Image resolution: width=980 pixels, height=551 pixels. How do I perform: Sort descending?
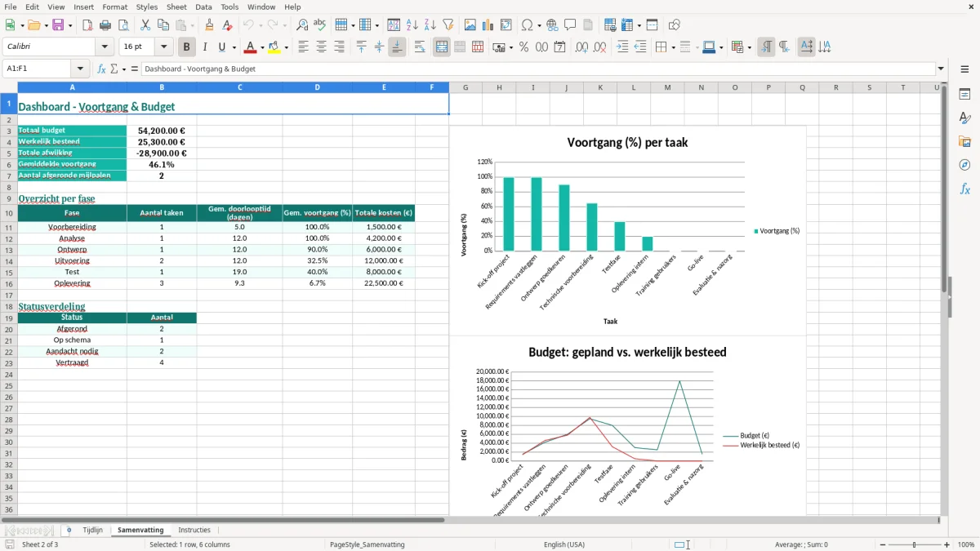(x=430, y=25)
